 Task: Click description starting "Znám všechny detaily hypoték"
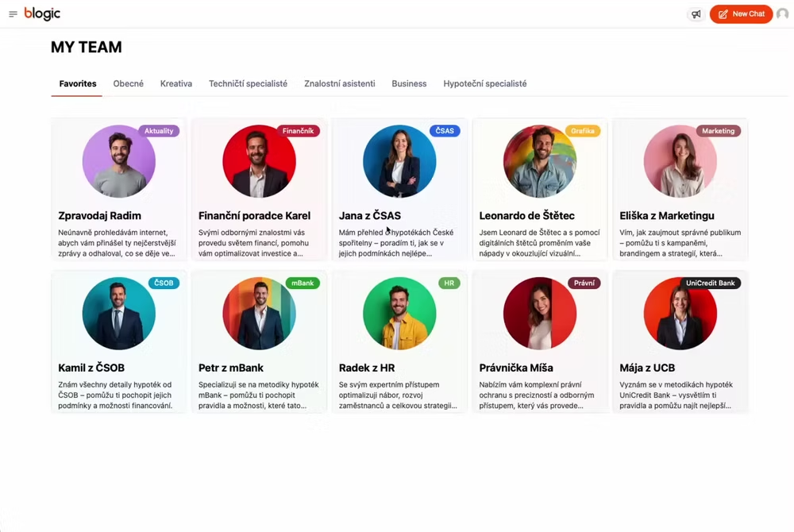tap(115, 395)
